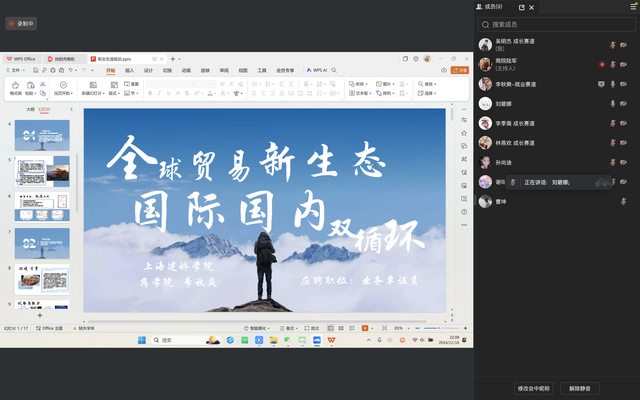Pop out the members panel

(521, 7)
